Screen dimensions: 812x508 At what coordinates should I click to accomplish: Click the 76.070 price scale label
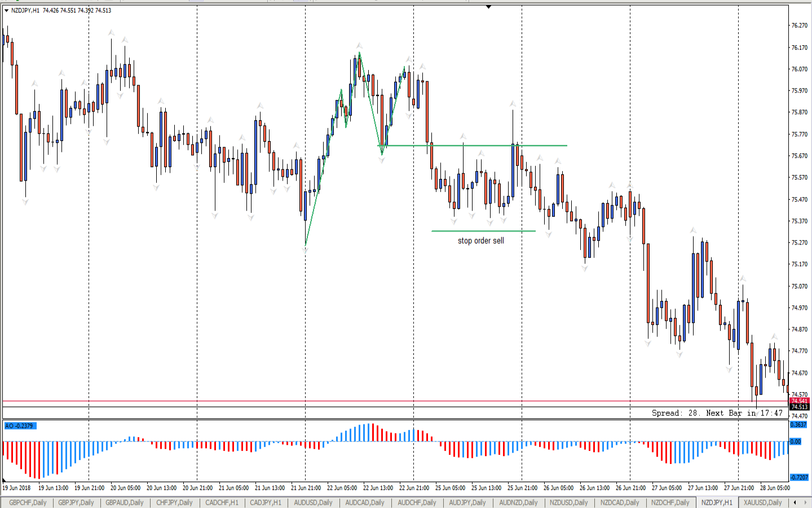800,69
